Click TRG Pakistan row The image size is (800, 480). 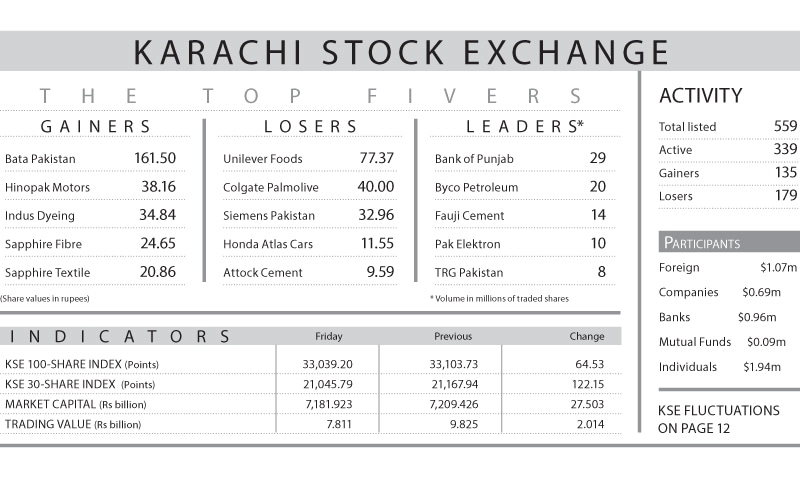coord(469,272)
